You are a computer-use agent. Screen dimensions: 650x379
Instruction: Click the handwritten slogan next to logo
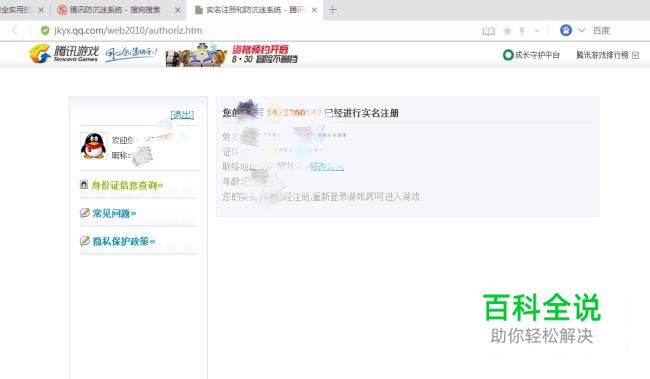[x=131, y=54]
